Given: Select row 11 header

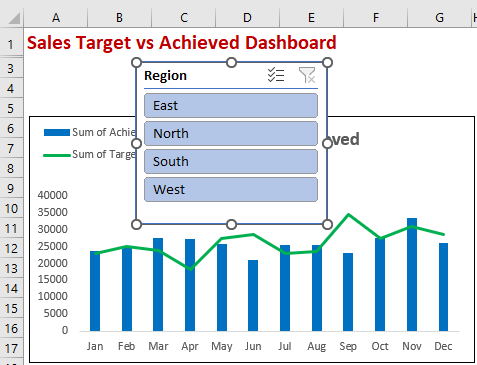Looking at the screenshot, I should (x=11, y=228).
